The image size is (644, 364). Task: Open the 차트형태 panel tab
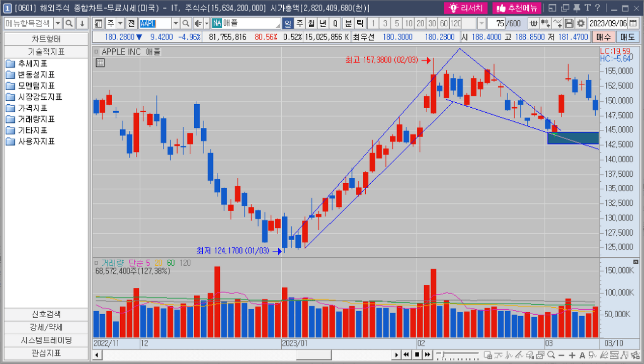click(46, 39)
